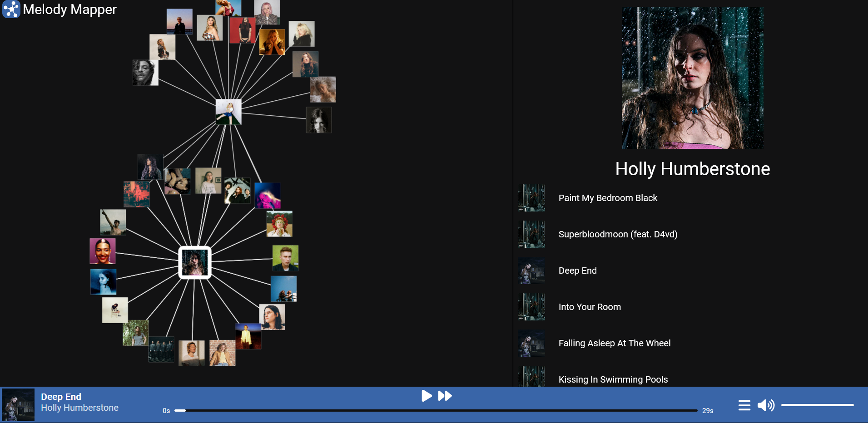
Task: Select the upper central hub artist node
Action: point(228,112)
